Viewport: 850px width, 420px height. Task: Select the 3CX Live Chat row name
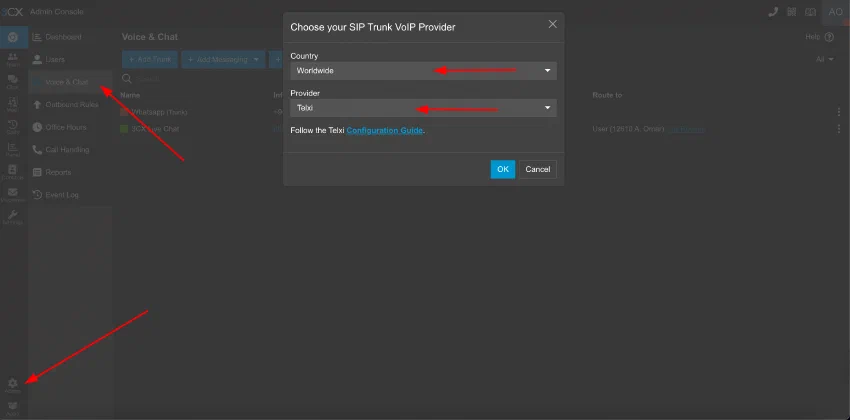click(155, 129)
